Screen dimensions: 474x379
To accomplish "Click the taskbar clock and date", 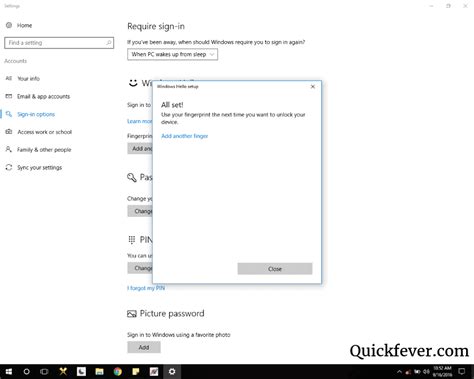I will click(x=442, y=371).
